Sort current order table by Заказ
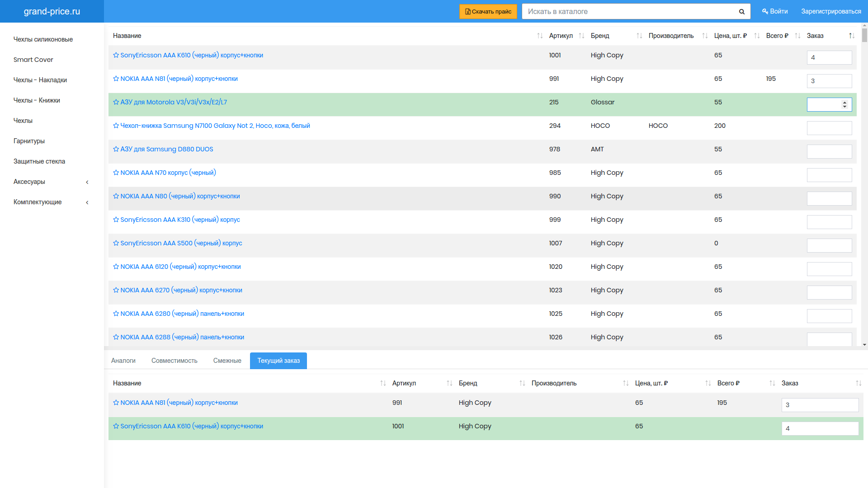 pyautogui.click(x=859, y=383)
